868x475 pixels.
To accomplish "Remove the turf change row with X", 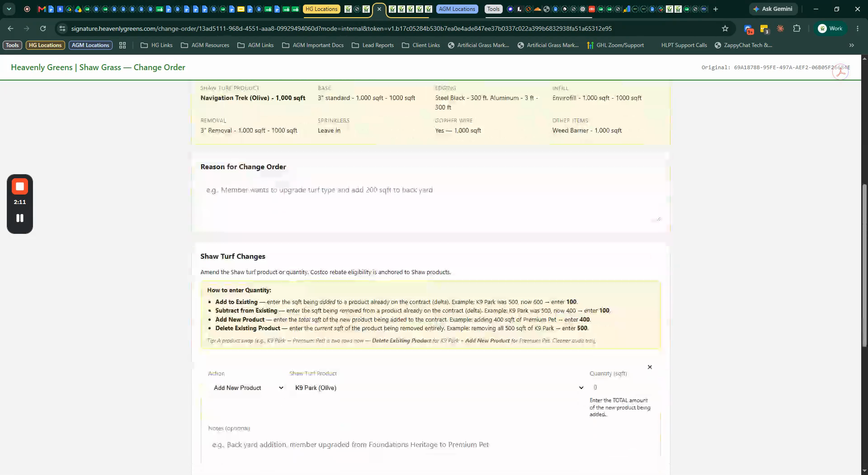I will pos(650,367).
